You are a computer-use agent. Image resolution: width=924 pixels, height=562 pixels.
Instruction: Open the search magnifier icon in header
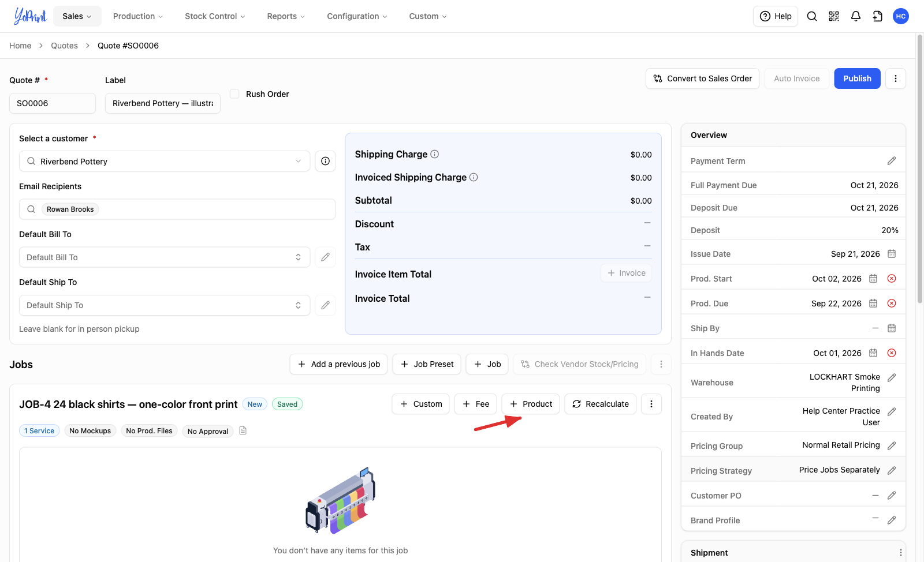pyautogui.click(x=812, y=16)
